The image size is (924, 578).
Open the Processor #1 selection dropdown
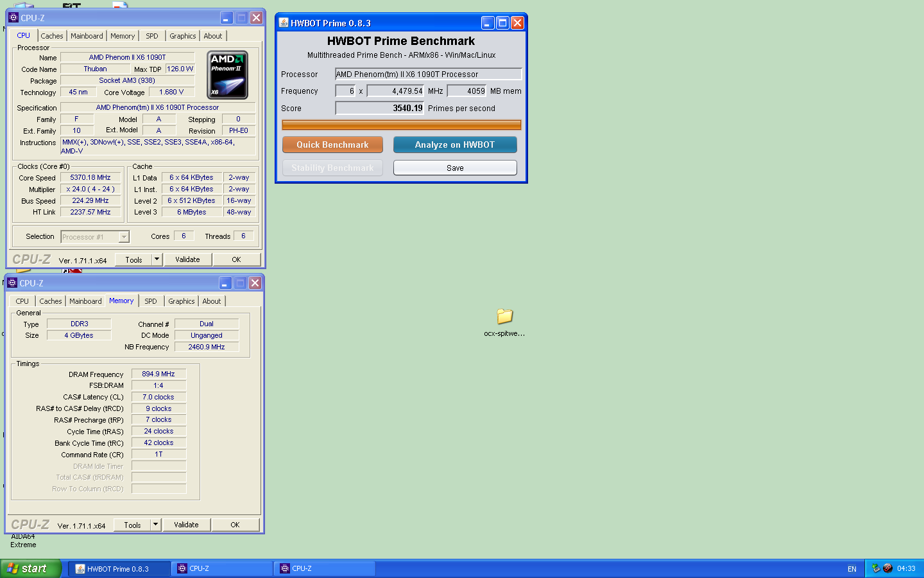click(124, 237)
